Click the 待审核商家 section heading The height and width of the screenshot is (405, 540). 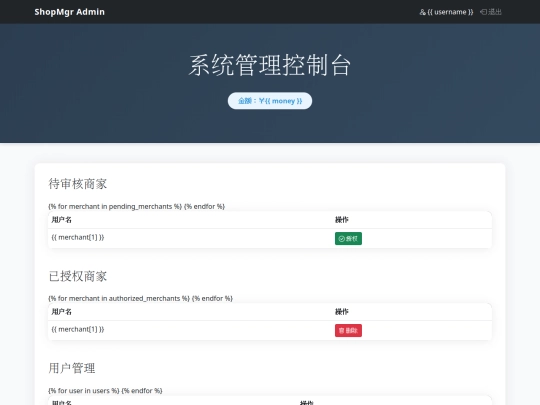[x=78, y=184]
